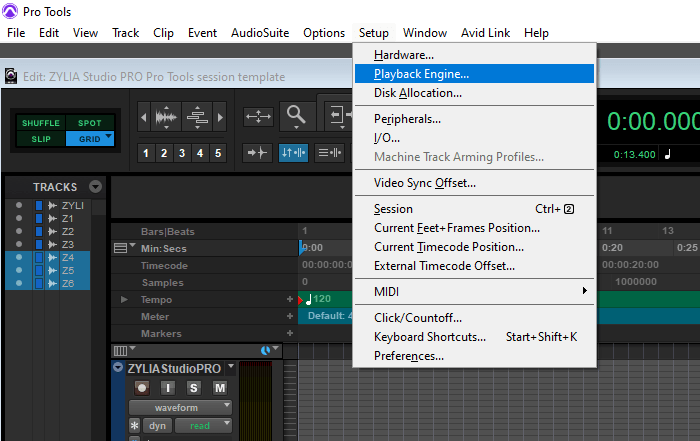Open Disk Allocation menu entry
This screenshot has height=441, width=700.
coord(474,93)
